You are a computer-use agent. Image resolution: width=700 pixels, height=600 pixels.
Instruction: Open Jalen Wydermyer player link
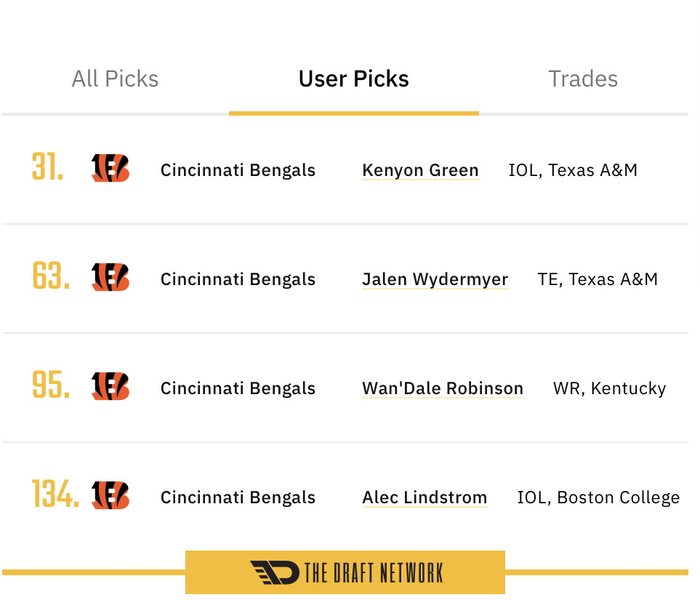point(435,279)
